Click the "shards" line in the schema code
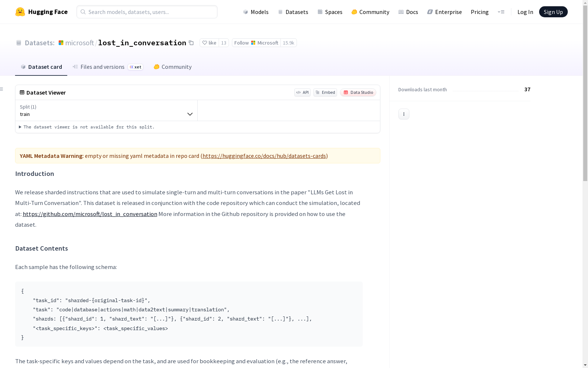Image resolution: width=588 pixels, height=368 pixels. click(172, 319)
